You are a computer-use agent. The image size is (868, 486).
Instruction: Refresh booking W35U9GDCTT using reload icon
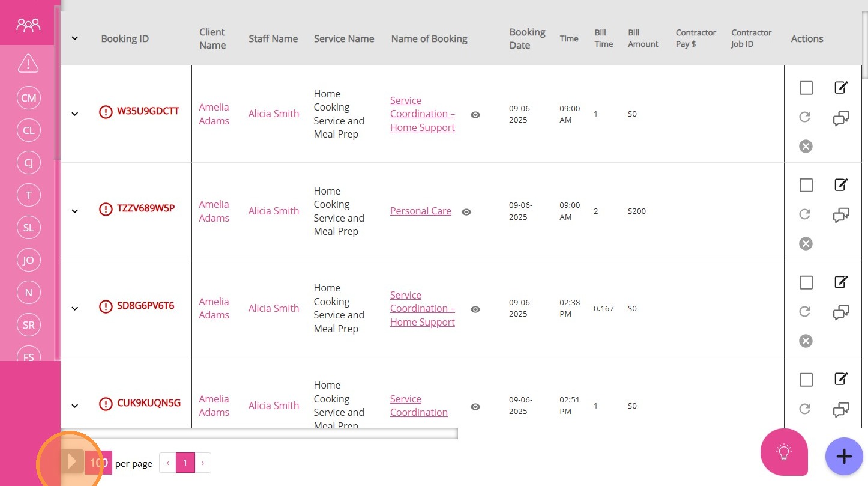tap(805, 117)
